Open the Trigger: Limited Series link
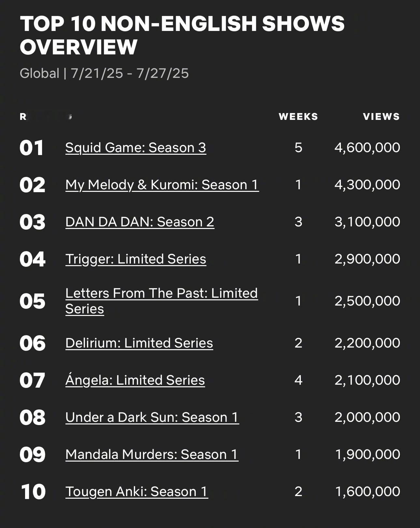The height and width of the screenshot is (528, 420). tap(136, 259)
